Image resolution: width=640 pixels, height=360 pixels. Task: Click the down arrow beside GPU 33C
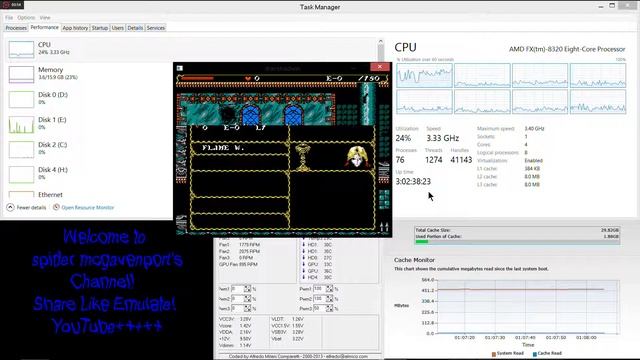304,264
